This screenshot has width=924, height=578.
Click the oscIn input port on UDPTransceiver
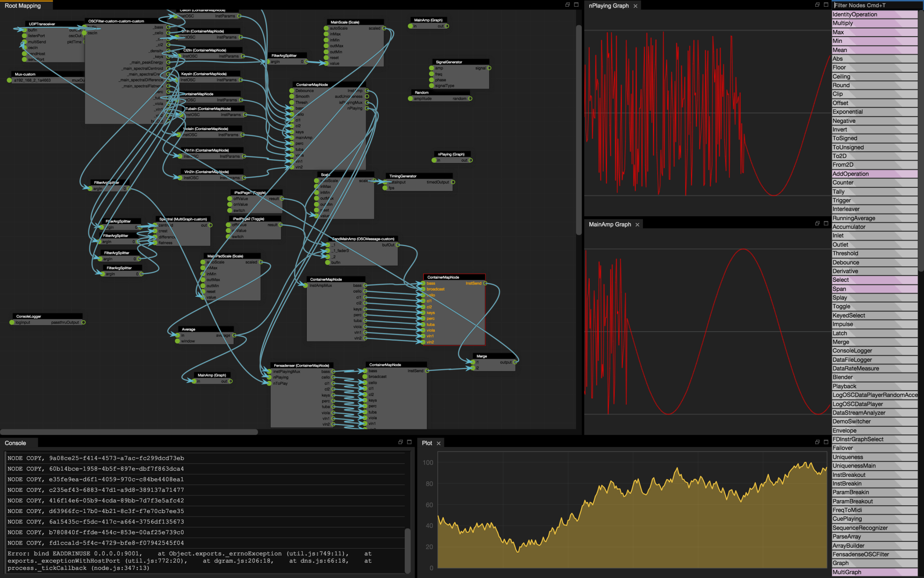pyautogui.click(x=25, y=47)
